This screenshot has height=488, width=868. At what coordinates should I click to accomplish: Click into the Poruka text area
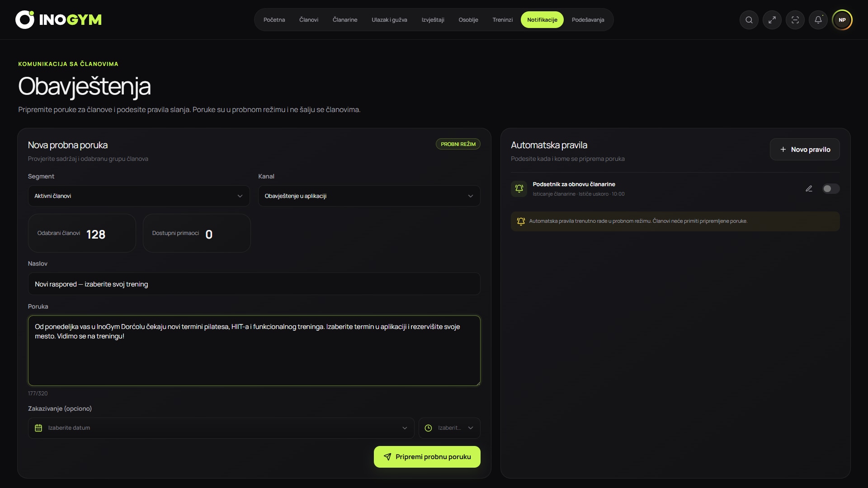click(x=254, y=351)
